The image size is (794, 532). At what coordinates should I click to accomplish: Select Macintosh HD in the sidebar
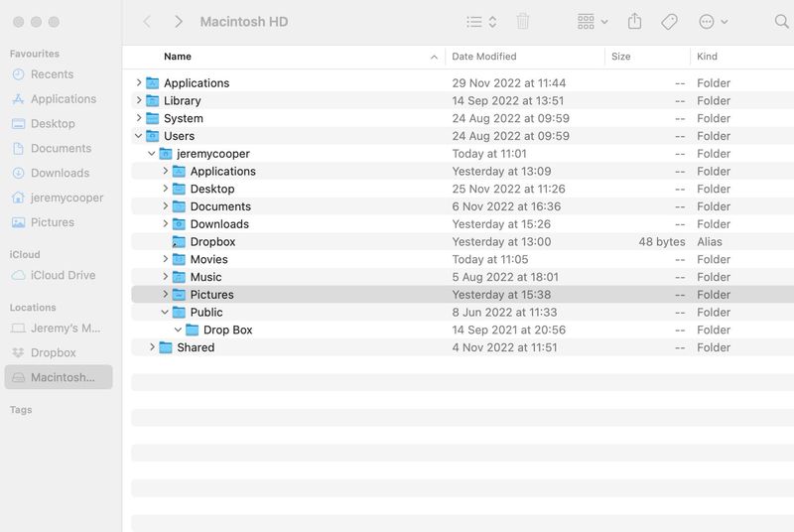pyautogui.click(x=59, y=377)
